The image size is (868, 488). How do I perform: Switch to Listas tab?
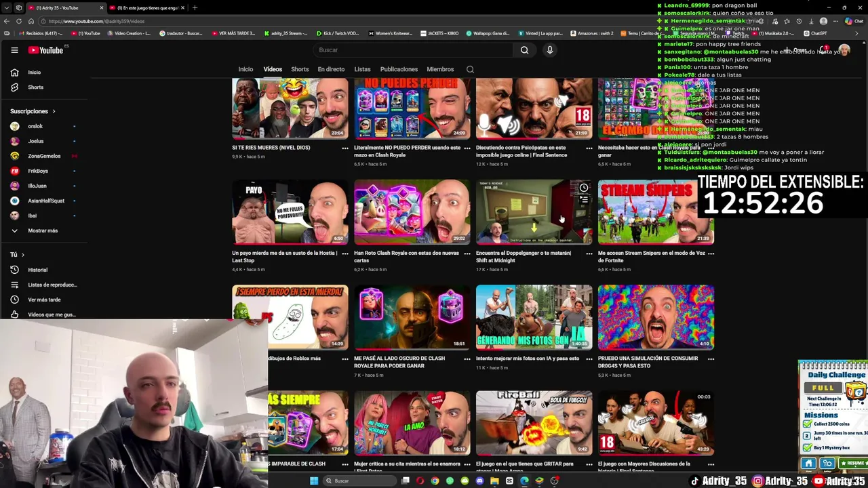click(362, 69)
